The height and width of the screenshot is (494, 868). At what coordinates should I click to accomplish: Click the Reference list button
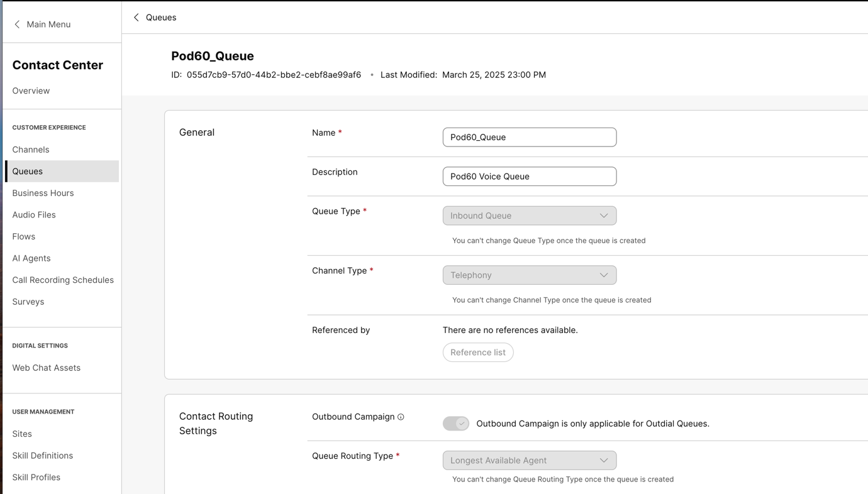tap(477, 353)
